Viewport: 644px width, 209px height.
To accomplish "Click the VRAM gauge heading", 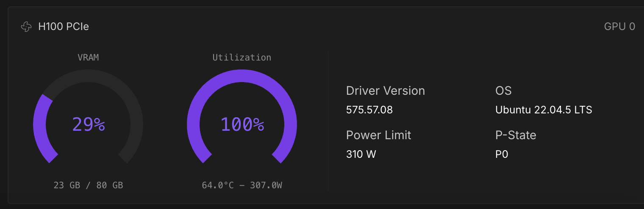I will tap(88, 58).
